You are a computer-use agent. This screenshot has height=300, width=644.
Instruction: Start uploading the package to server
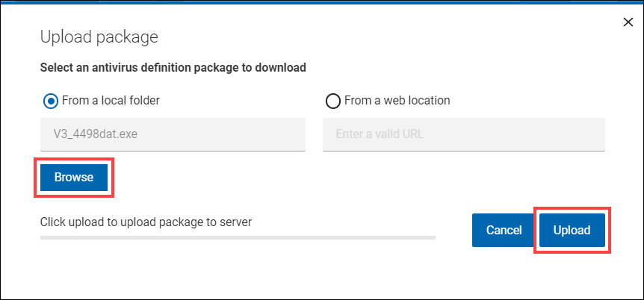pyautogui.click(x=572, y=230)
